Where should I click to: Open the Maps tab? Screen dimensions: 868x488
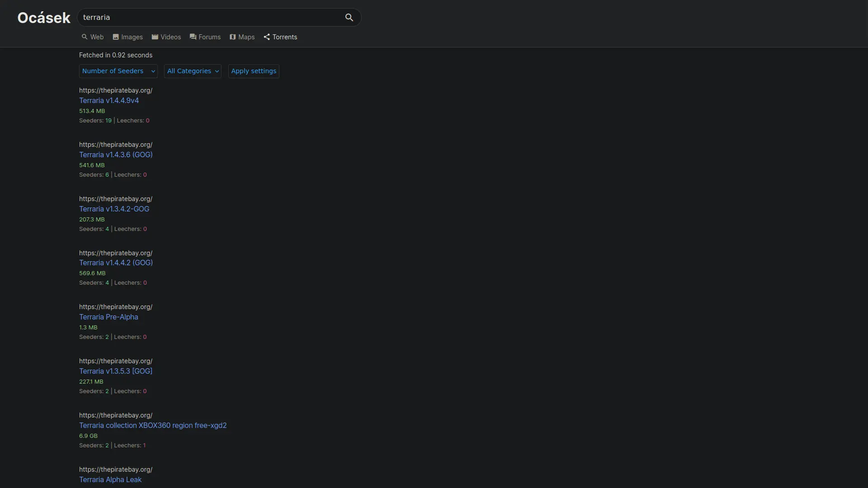(x=242, y=37)
